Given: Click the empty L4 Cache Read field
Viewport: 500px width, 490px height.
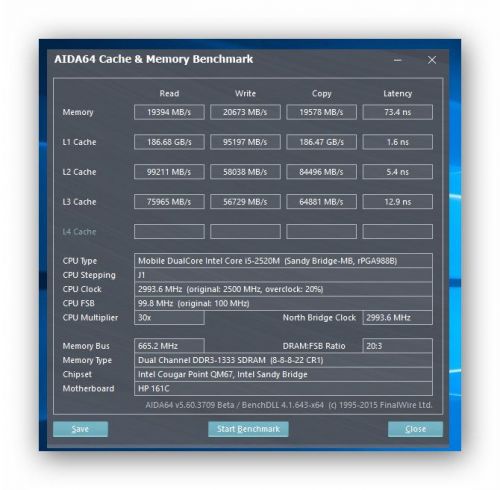Looking at the screenshot, I should (169, 232).
